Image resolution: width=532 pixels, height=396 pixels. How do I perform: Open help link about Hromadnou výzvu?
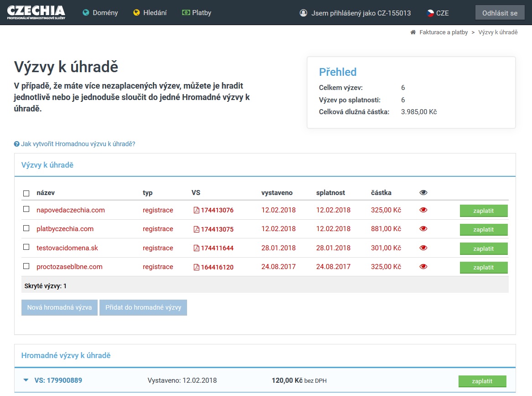coord(78,144)
